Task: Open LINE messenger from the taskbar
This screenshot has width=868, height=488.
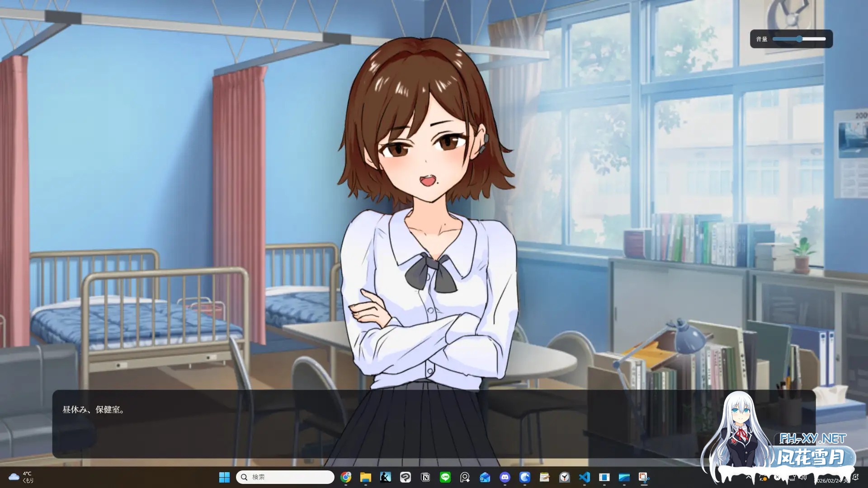Action: pos(445,477)
